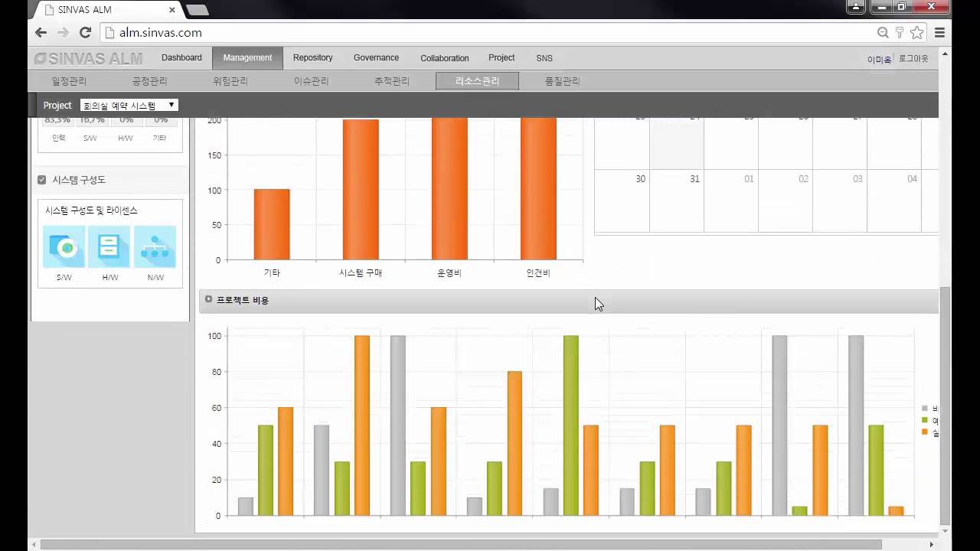Toggle the 시스템 구성도 checkbox
The image size is (980, 551).
point(42,180)
